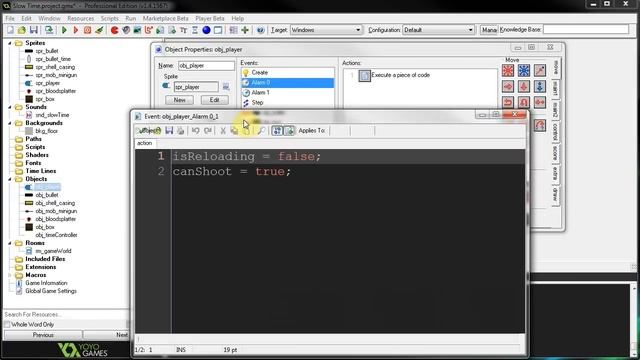Clean the build cache with the broom icon
The image size is (640, 360).
[x=99, y=30]
